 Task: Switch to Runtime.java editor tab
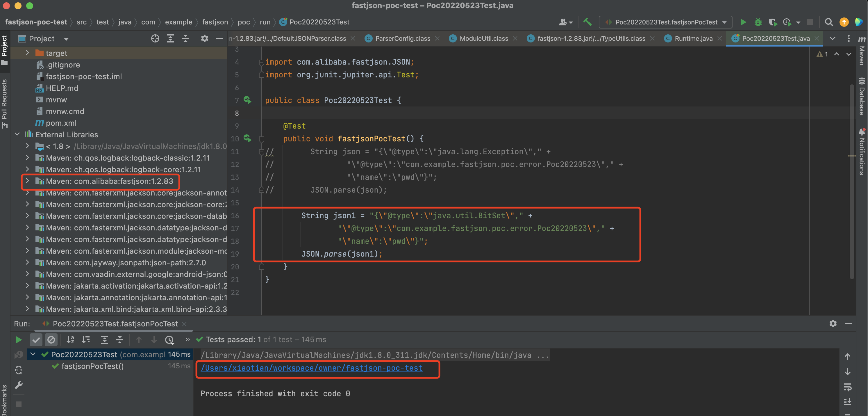pyautogui.click(x=693, y=38)
